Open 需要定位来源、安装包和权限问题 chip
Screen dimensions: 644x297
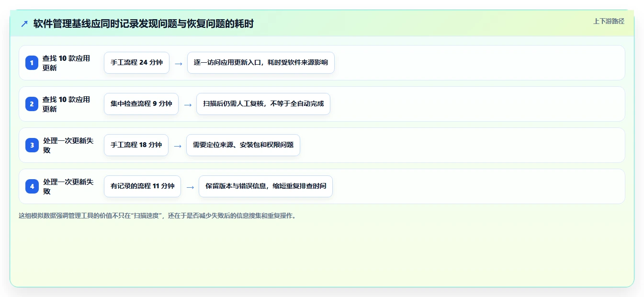click(243, 145)
